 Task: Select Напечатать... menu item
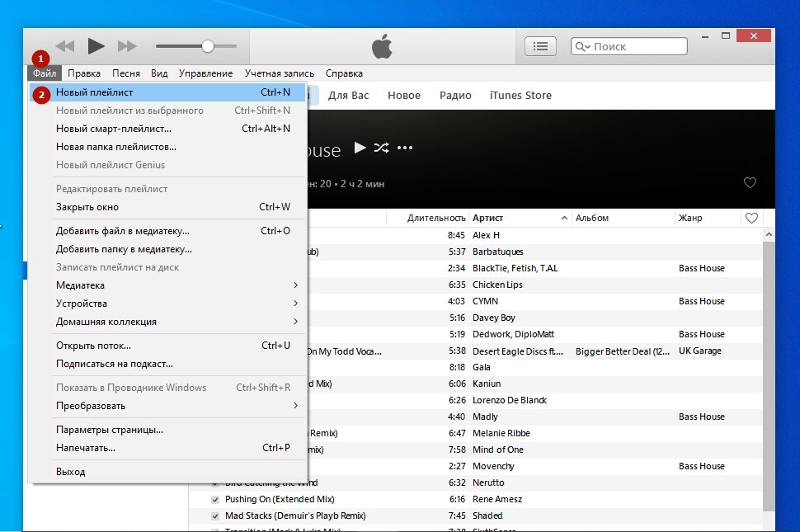pyautogui.click(x=168, y=449)
